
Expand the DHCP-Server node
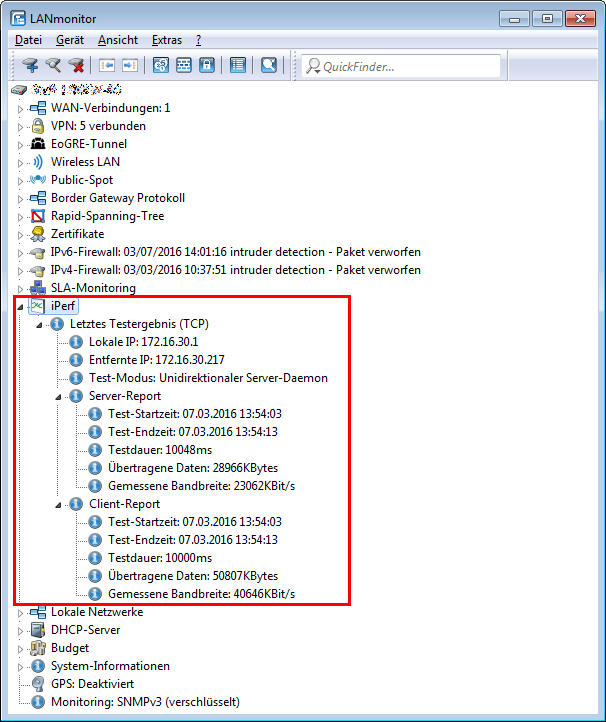click(x=19, y=630)
